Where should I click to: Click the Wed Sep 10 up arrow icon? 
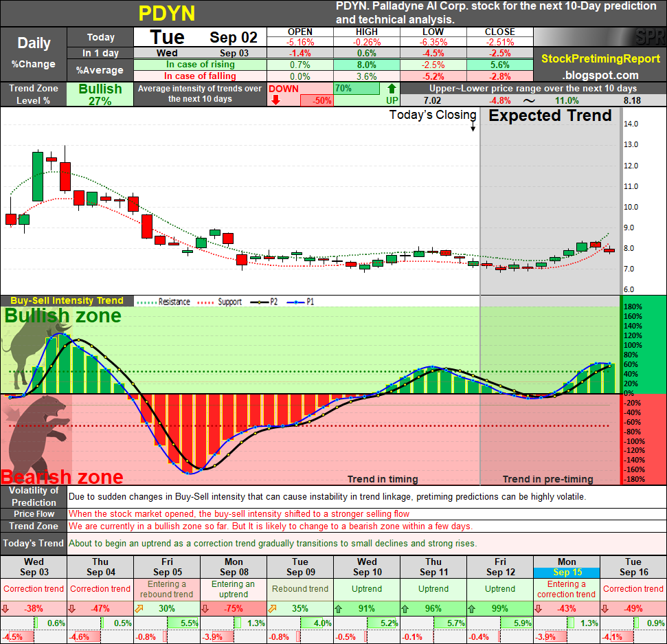coord(338,609)
